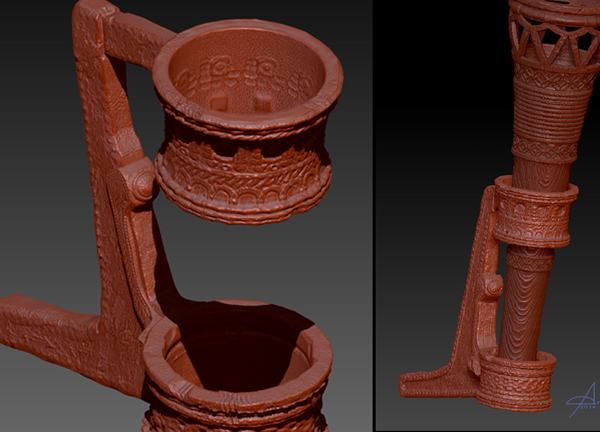Select the round pivot bolt on left bracket
The height and width of the screenshot is (432, 600).
[141, 182]
